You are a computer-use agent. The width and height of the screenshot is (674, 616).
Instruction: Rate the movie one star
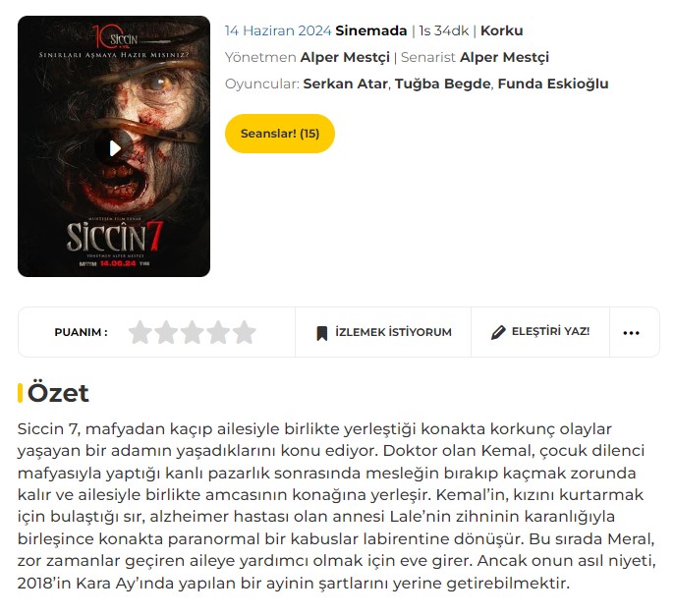pyautogui.click(x=140, y=332)
